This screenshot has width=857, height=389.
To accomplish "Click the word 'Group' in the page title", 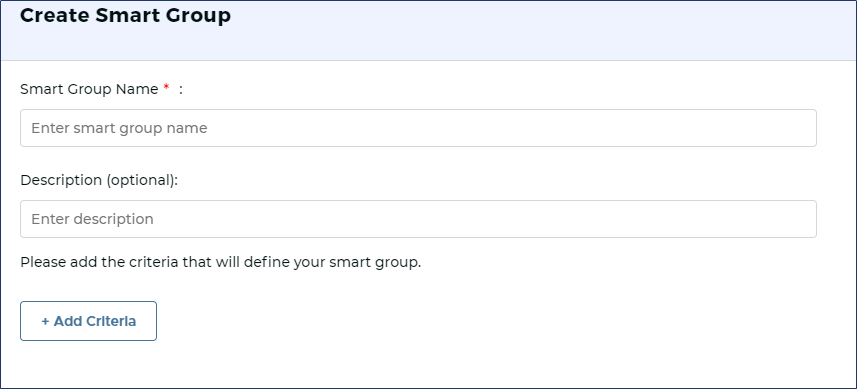I will [204, 16].
